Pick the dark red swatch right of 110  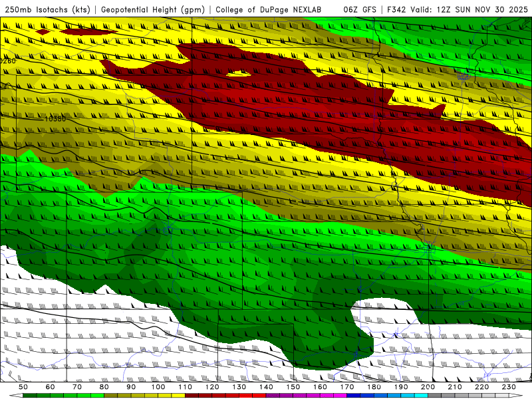(x=192, y=396)
